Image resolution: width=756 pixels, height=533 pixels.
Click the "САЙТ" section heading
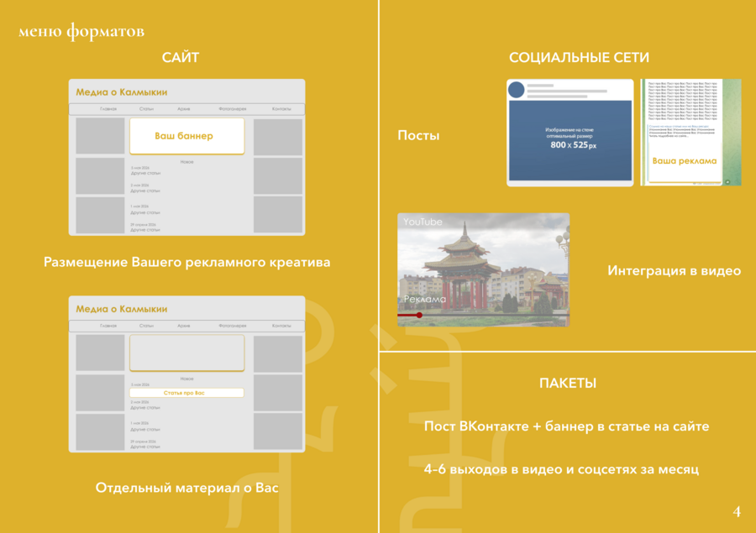click(x=181, y=57)
